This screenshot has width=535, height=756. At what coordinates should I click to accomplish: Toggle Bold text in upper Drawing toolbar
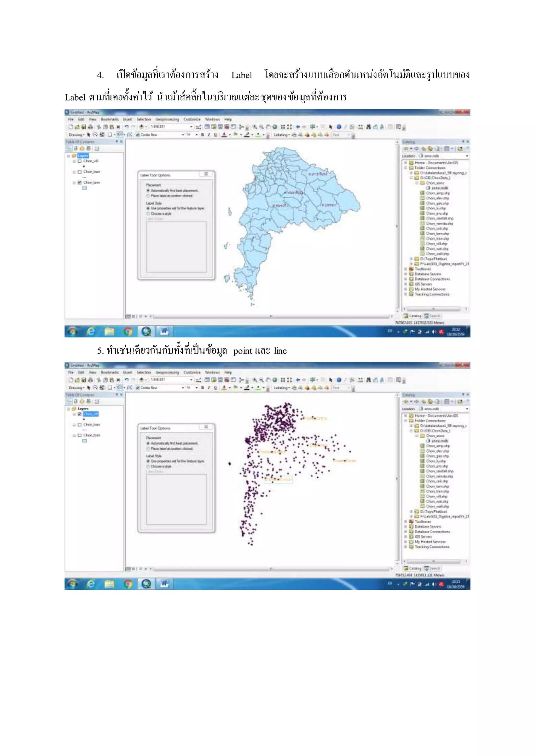tap(202, 135)
